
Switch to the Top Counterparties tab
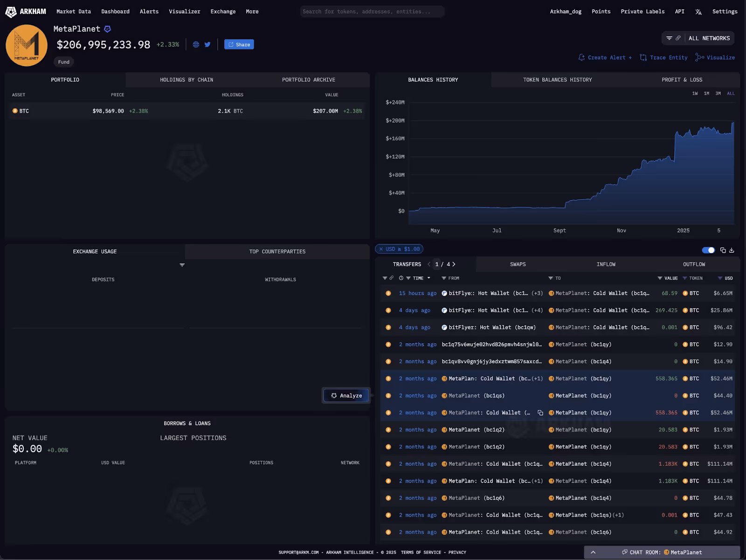(x=277, y=252)
